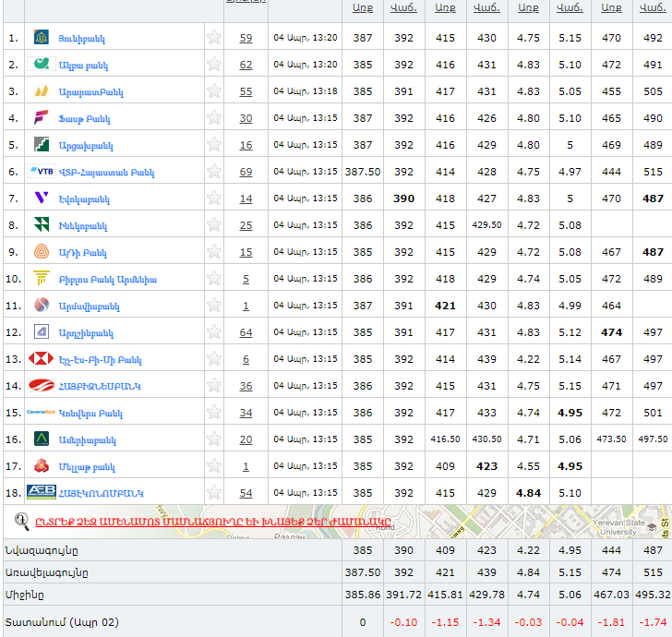Click the Hayastani Business Bank red logo

42,385
